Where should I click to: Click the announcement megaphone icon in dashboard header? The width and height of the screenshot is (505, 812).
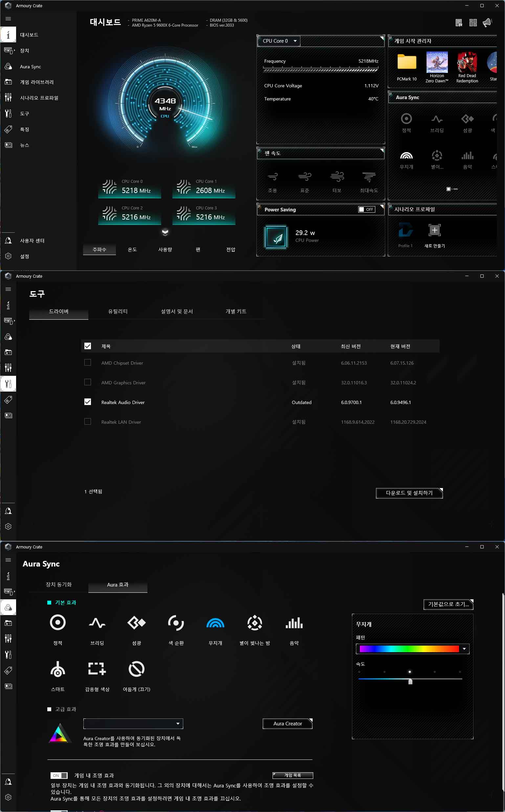click(x=487, y=23)
